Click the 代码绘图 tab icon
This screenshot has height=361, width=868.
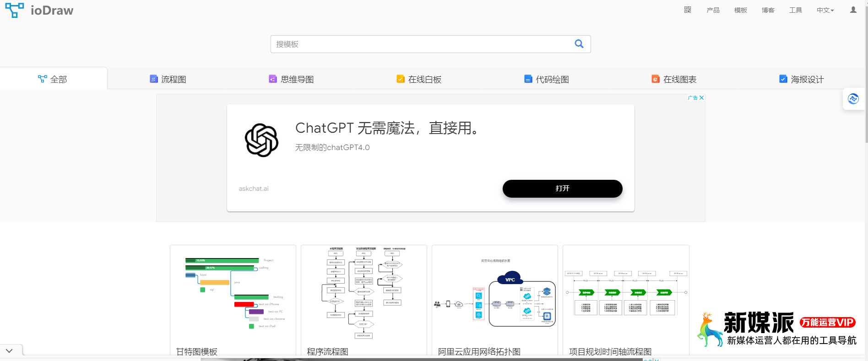528,79
